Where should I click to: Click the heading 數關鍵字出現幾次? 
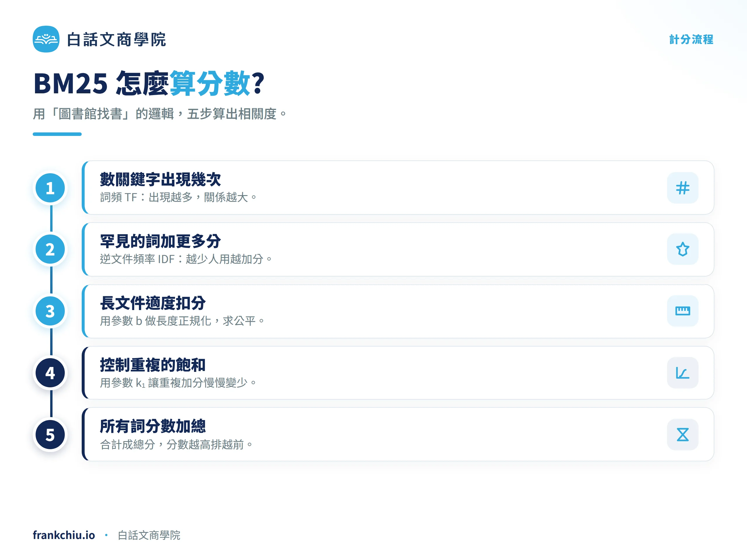coord(160,179)
